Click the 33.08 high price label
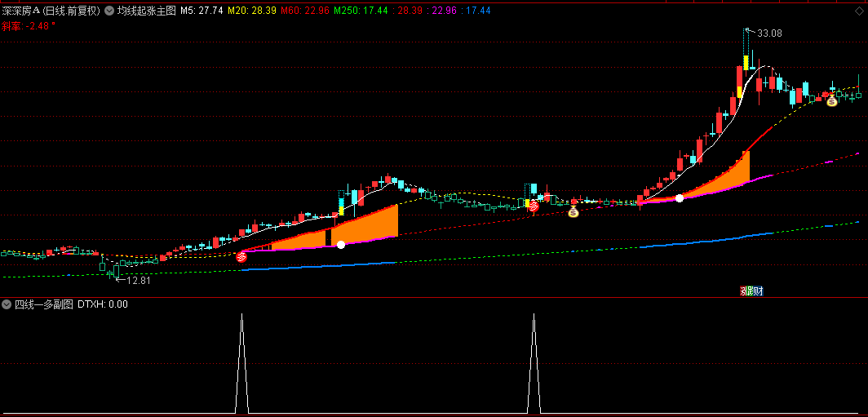The image size is (868, 417). coord(769,33)
